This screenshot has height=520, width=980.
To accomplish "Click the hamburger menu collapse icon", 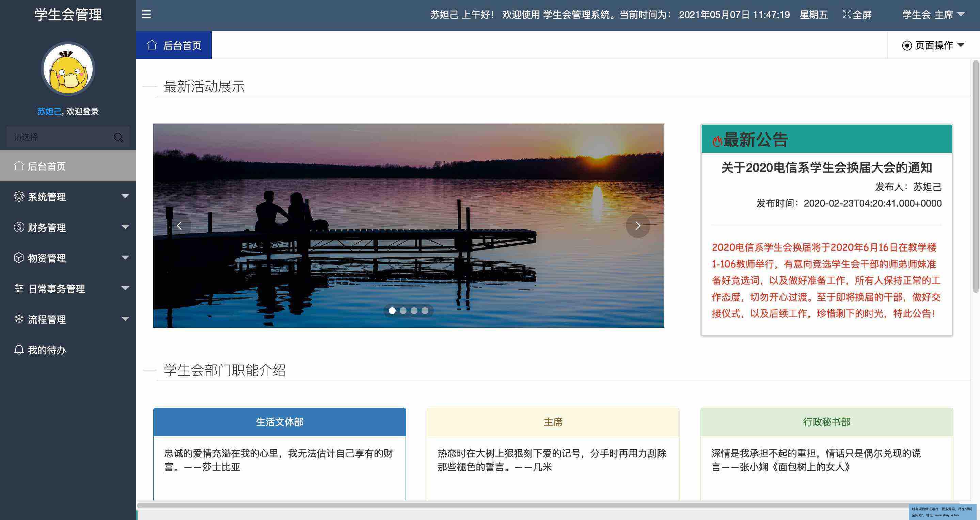I will pos(146,14).
